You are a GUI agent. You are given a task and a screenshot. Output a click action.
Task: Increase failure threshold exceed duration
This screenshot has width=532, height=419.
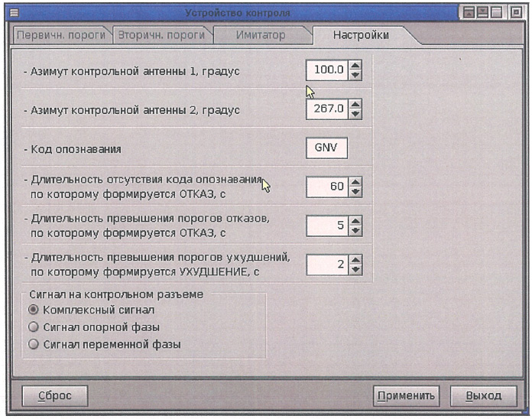355,221
